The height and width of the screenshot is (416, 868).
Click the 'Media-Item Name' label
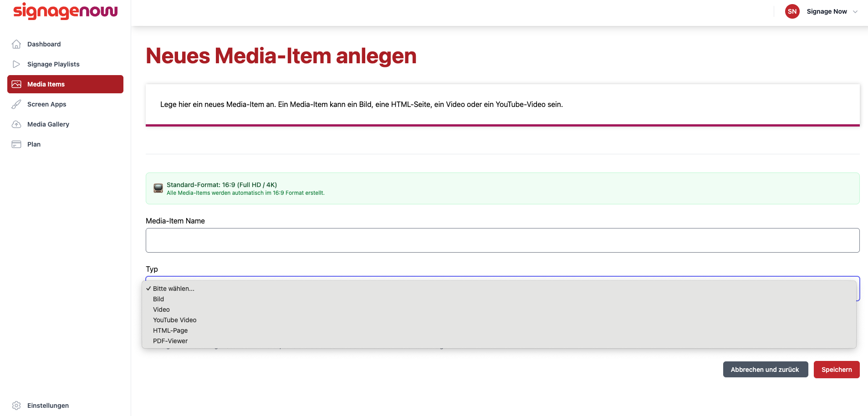175,221
